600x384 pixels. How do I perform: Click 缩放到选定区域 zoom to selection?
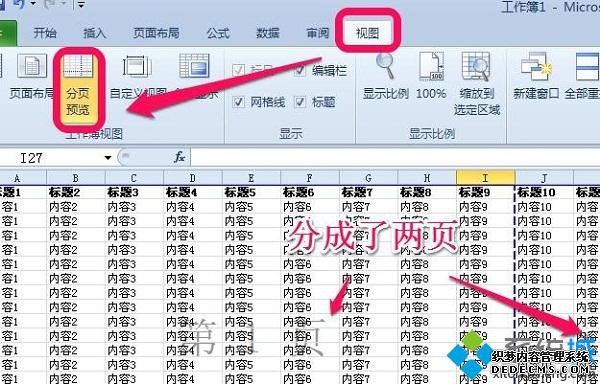point(477,83)
